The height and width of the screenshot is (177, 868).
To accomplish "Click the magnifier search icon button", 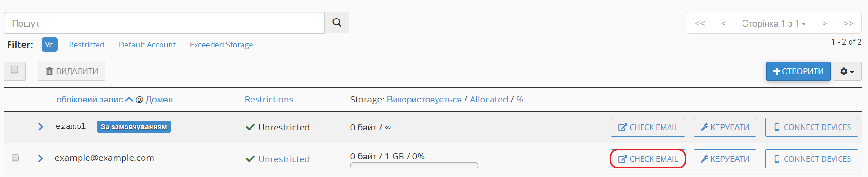I will pyautogui.click(x=337, y=23).
